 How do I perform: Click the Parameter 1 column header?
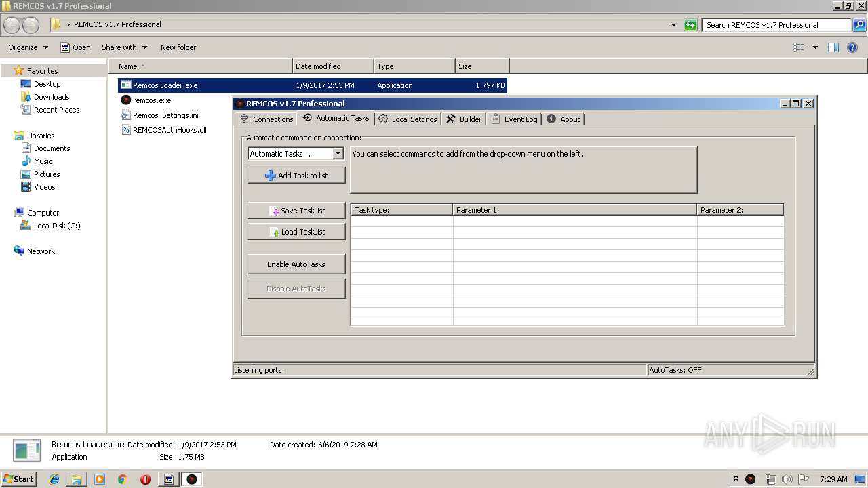pyautogui.click(x=574, y=210)
